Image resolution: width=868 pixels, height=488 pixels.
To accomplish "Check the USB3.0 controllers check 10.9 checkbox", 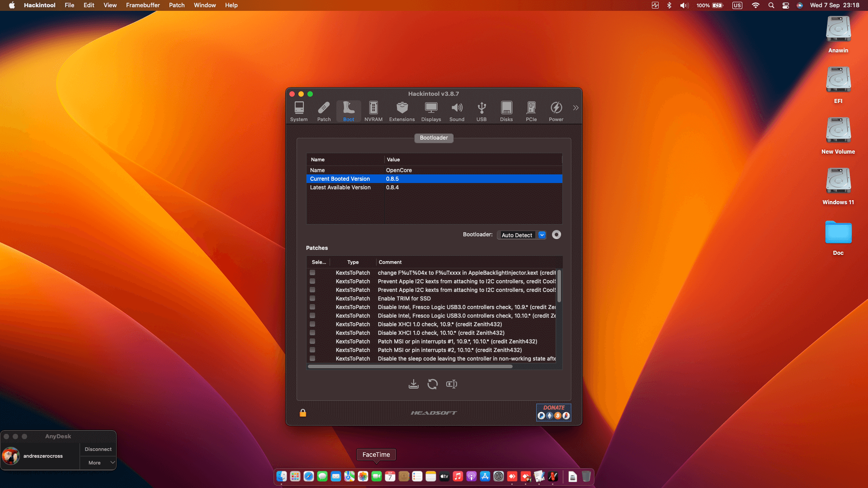I will 312,307.
